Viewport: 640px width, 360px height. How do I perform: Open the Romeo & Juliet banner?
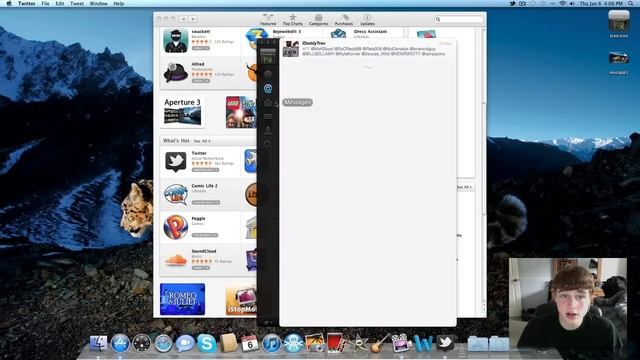[x=182, y=299]
